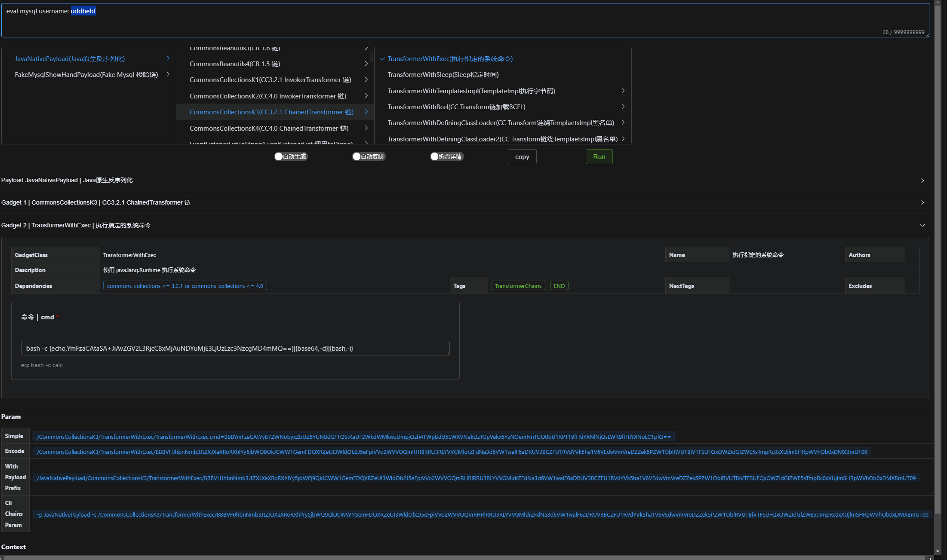Choose CommonsCollectionsK4 CC4.0 ChainedTransformer option
The height and width of the screenshot is (560, 947).
pos(275,129)
